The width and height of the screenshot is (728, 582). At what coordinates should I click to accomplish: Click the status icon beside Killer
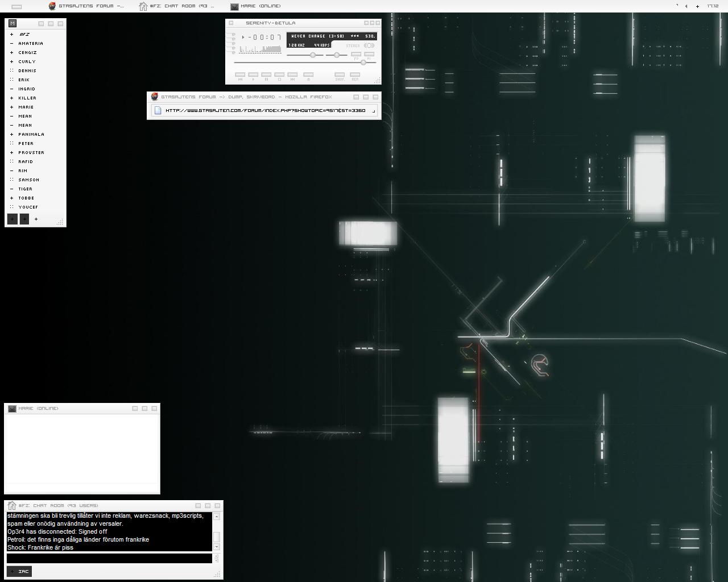tap(11, 98)
